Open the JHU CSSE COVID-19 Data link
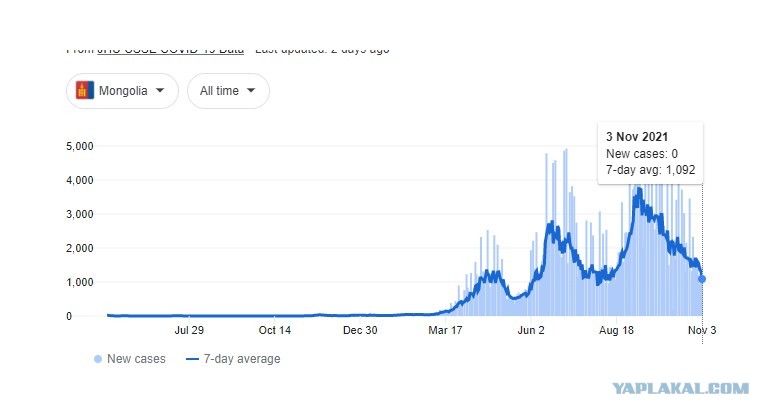Viewport: 775px width, 418px height. [171, 50]
